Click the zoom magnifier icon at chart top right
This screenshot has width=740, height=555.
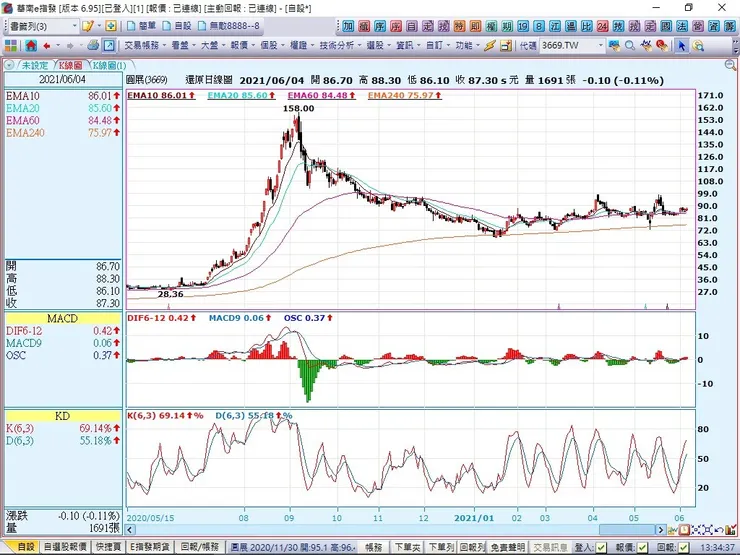(x=730, y=65)
